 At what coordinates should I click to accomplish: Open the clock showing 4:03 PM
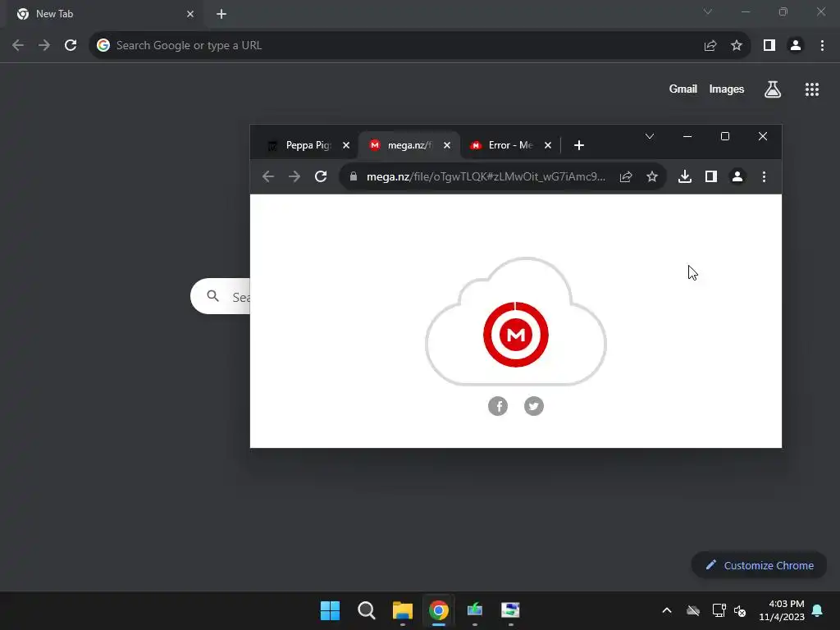[x=781, y=610]
